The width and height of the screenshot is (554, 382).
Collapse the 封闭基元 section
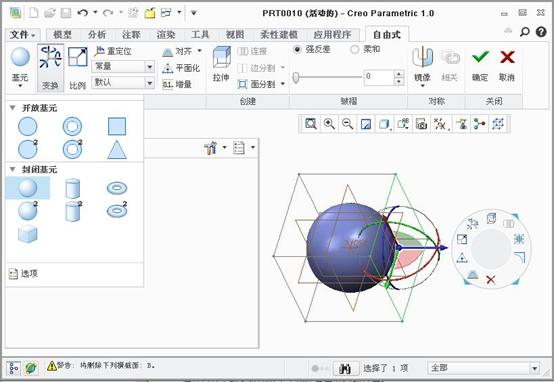[13, 169]
